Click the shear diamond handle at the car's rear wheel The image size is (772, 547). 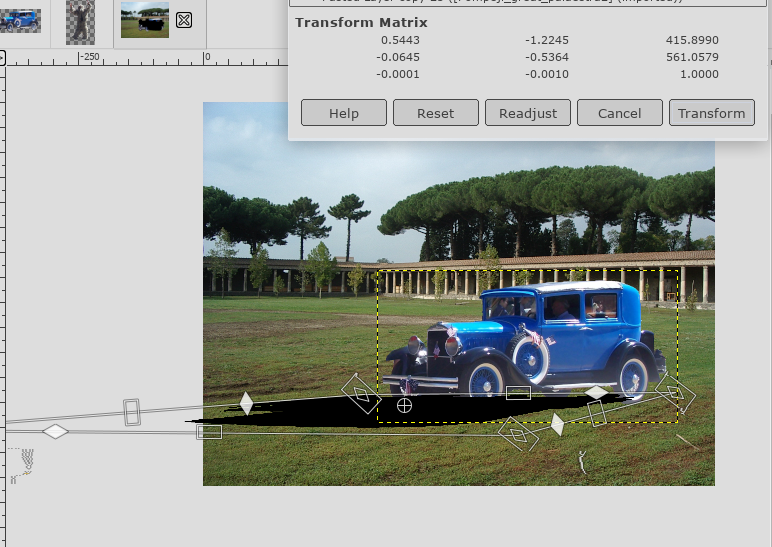click(x=597, y=392)
